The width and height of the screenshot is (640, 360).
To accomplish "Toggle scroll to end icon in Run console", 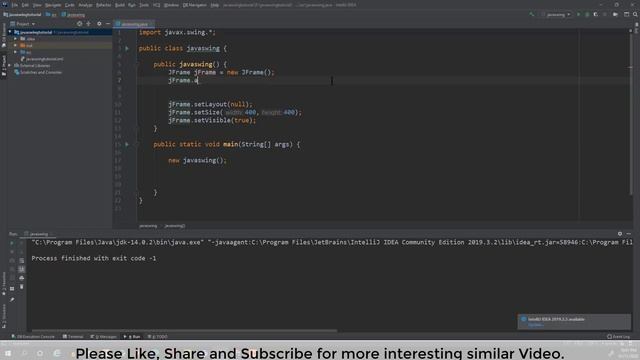I will pyautogui.click(x=22, y=269).
